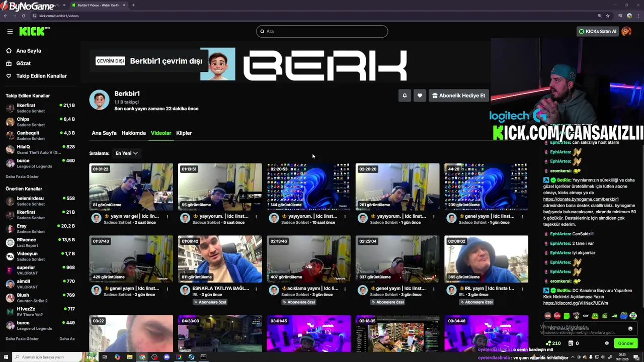Open the 01:31:22 video thumbnail
The width and height of the screenshot is (644, 362).
point(131,187)
